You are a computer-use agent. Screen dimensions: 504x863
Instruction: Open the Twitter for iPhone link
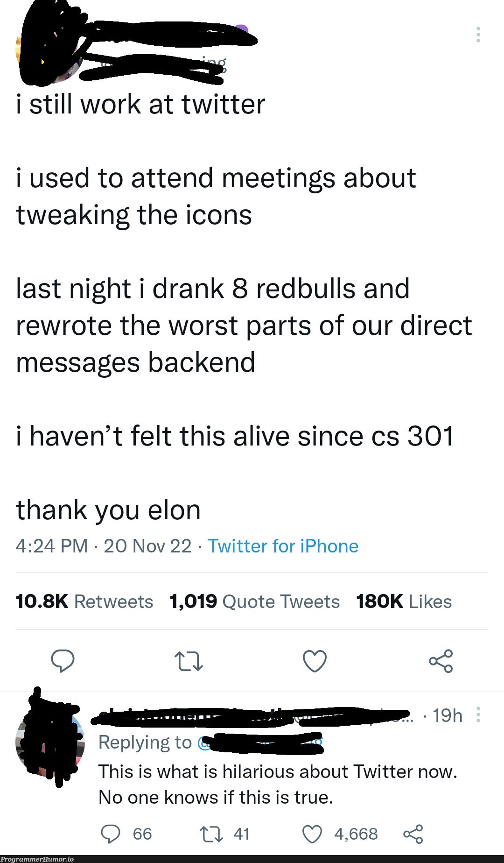tap(283, 546)
